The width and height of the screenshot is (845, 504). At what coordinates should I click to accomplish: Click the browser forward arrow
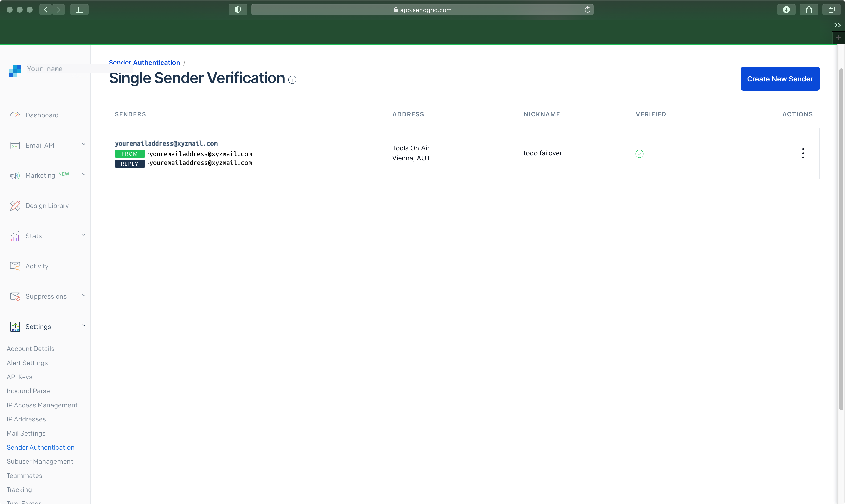[58, 10]
